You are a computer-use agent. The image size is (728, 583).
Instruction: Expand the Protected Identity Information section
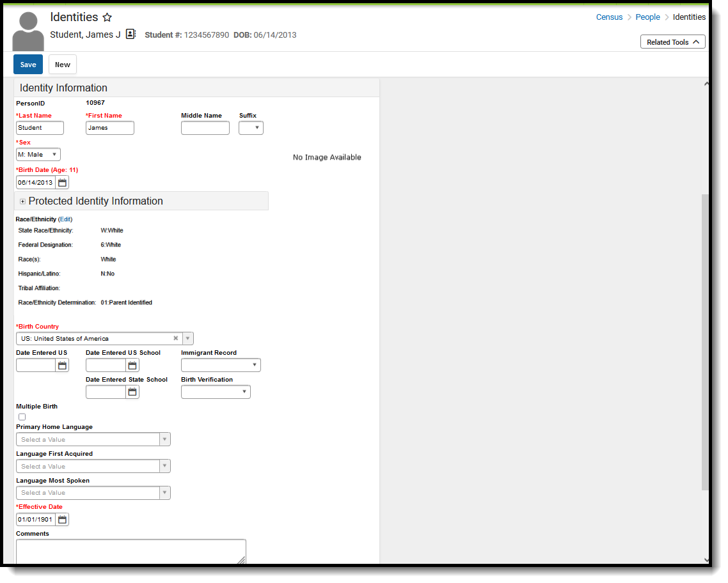[x=22, y=201]
